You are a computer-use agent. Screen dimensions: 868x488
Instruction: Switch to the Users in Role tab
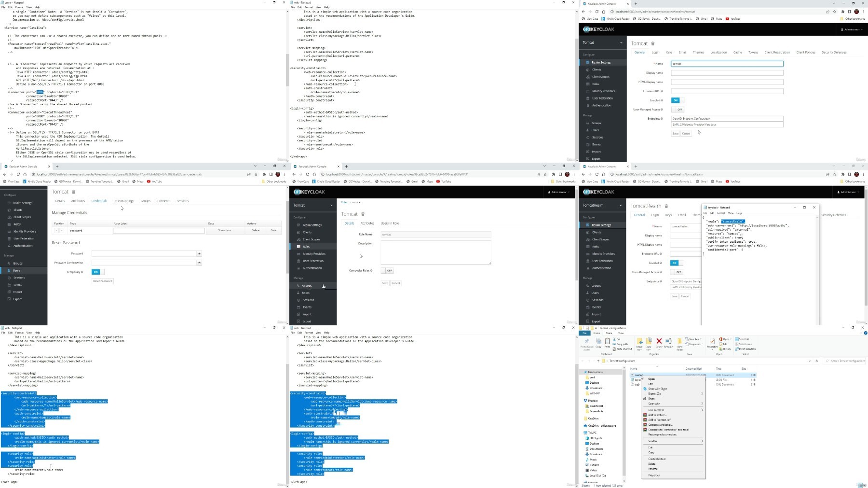[390, 223]
